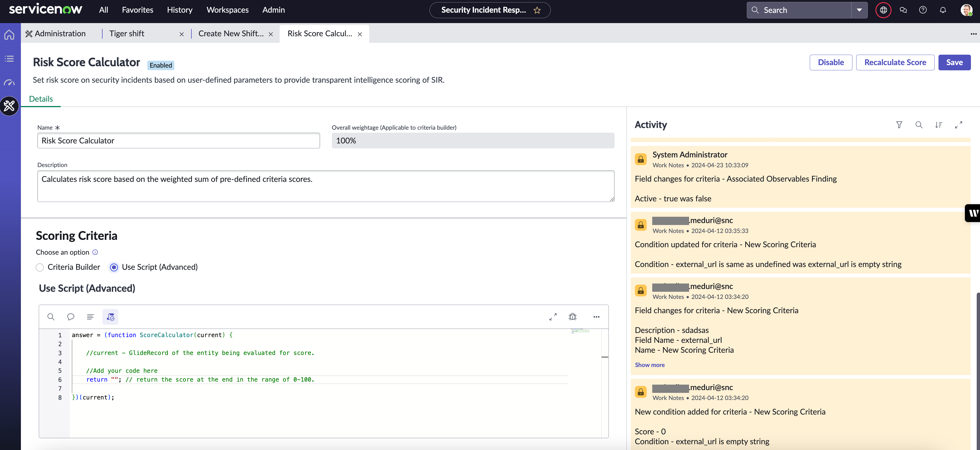Open the Admin menu

pyautogui.click(x=273, y=10)
